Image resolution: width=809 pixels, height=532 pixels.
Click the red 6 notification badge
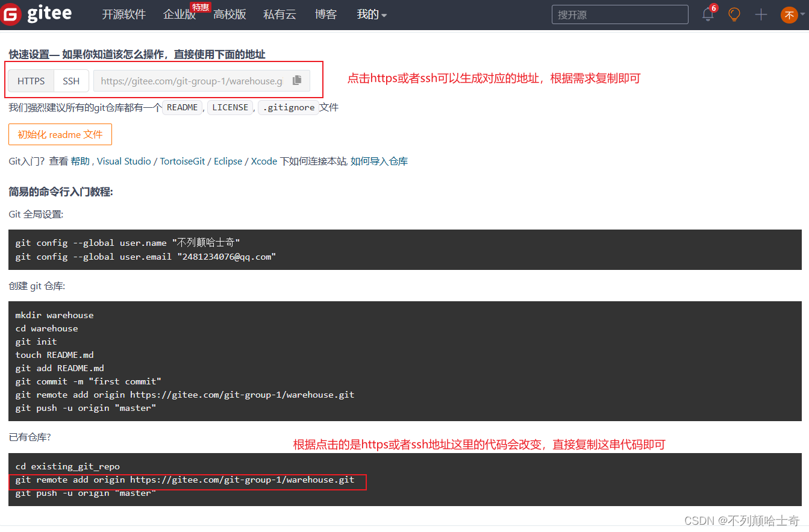pos(714,8)
